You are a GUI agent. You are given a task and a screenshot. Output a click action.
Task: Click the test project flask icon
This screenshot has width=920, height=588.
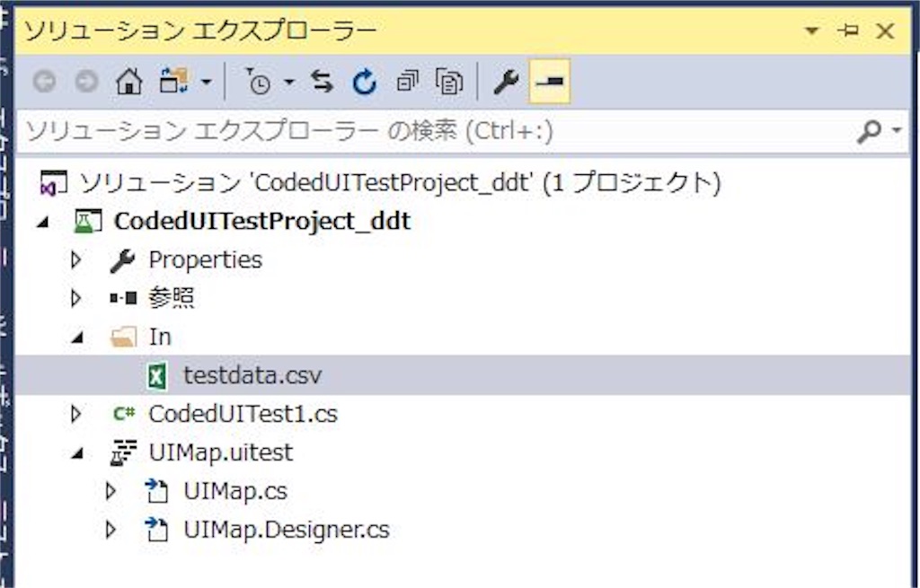[87, 222]
